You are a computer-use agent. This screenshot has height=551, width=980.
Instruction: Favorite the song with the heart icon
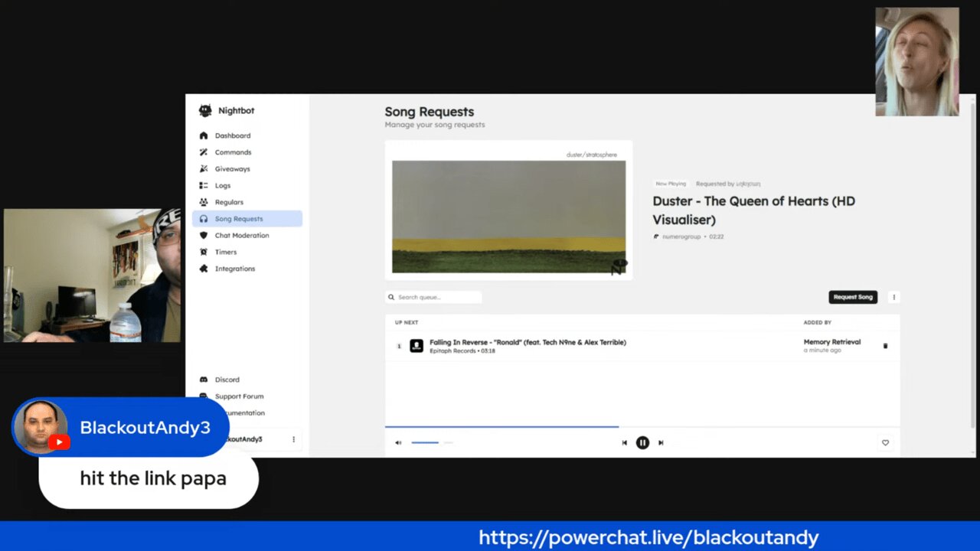[885, 442]
